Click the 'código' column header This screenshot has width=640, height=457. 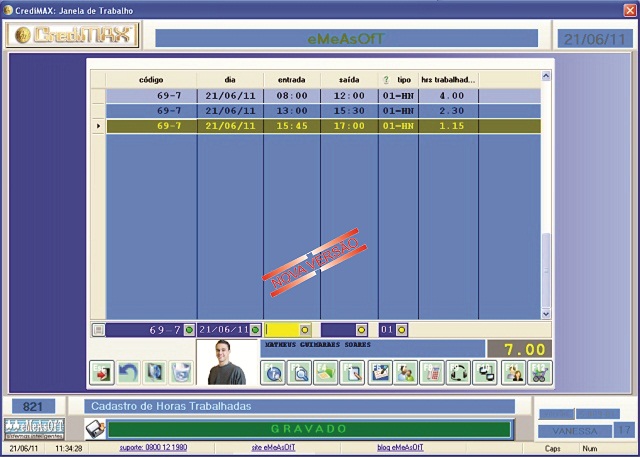[150, 79]
